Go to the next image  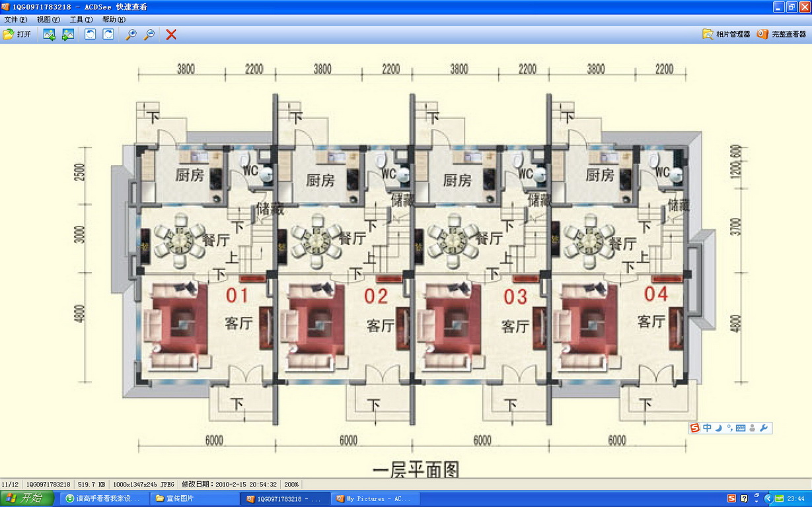coord(67,34)
